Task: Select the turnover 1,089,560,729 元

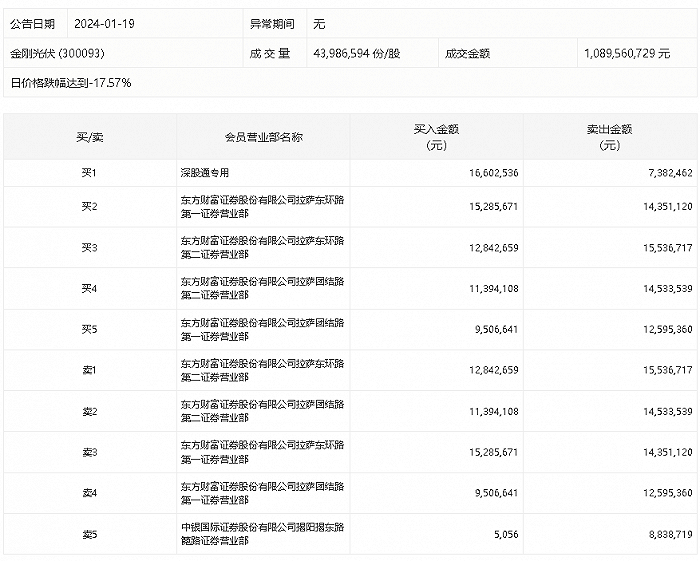Action: point(627,54)
